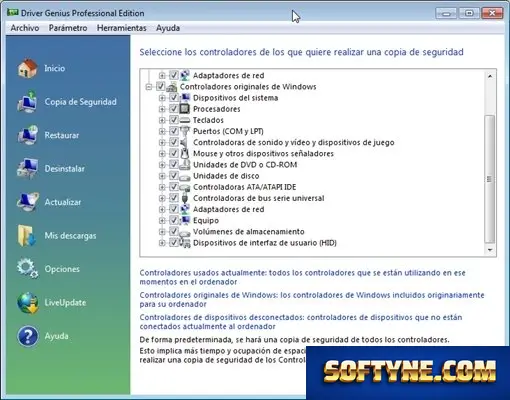Image resolution: width=510 pixels, height=400 pixels.
Task: Open the Actualizar icon
Action: [x=28, y=202]
